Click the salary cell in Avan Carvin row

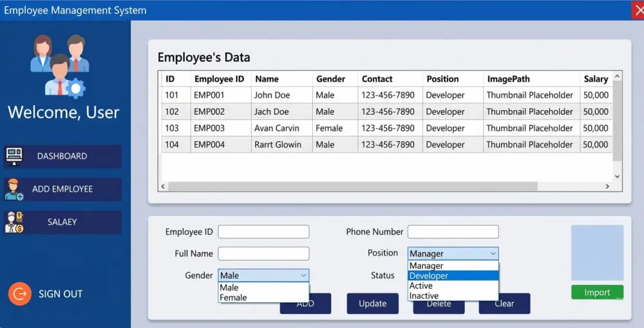click(596, 128)
